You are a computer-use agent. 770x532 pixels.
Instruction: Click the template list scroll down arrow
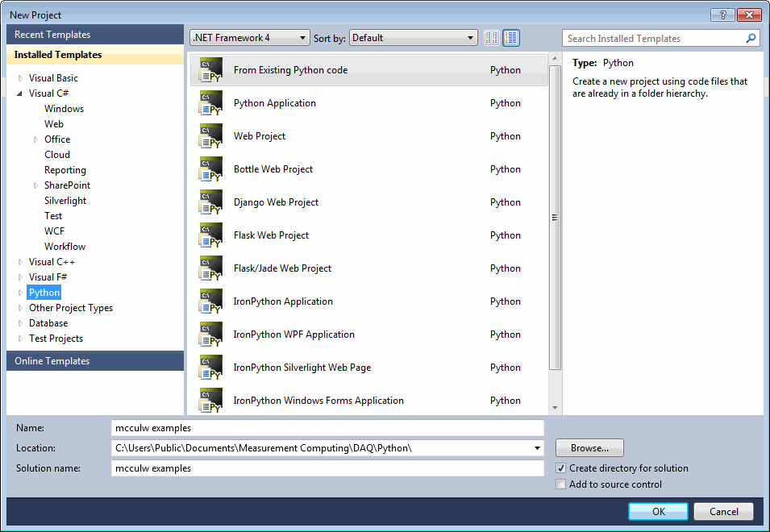(x=555, y=407)
